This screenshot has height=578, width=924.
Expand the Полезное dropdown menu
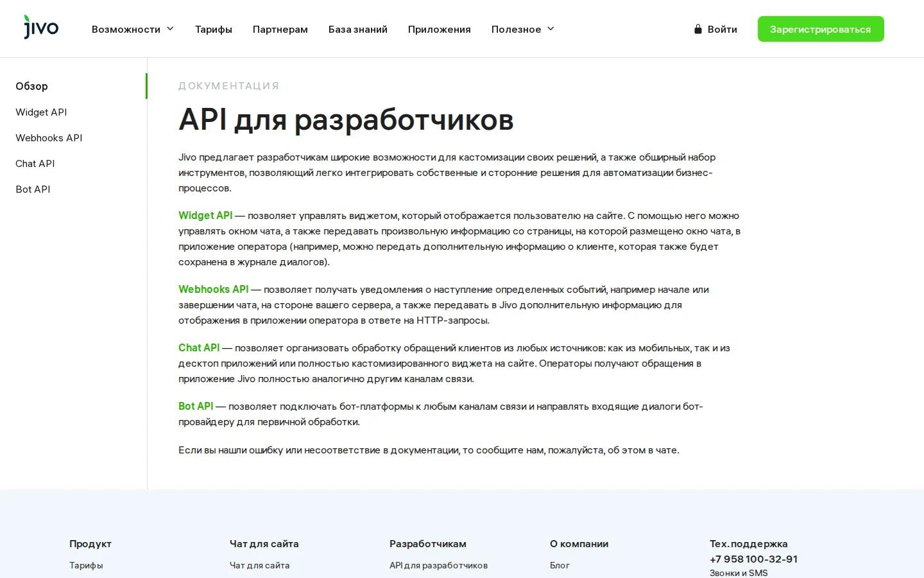[x=523, y=29]
